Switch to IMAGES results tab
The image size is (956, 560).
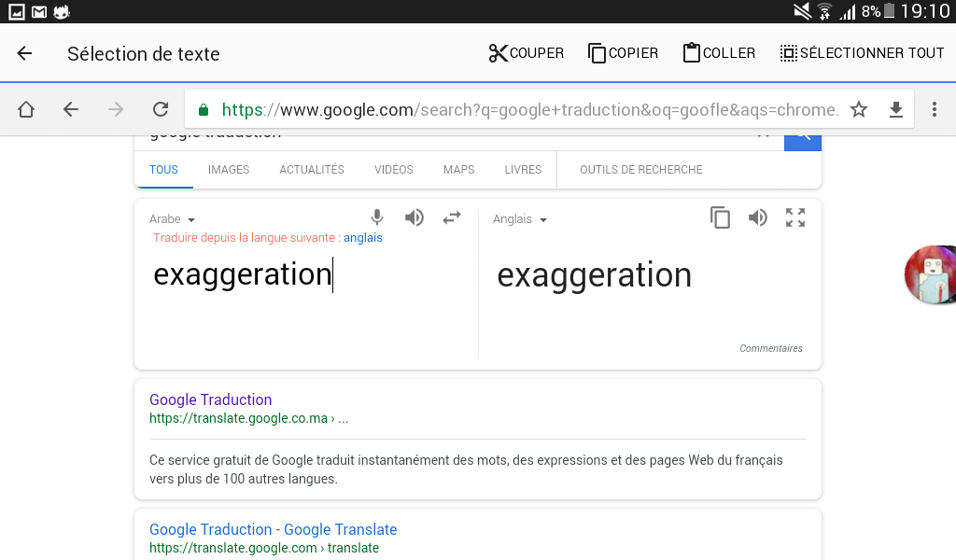coord(229,170)
